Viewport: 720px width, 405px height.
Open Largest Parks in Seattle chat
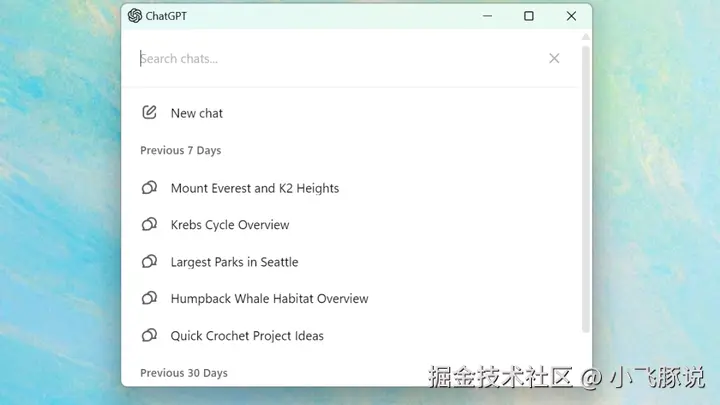(x=235, y=262)
